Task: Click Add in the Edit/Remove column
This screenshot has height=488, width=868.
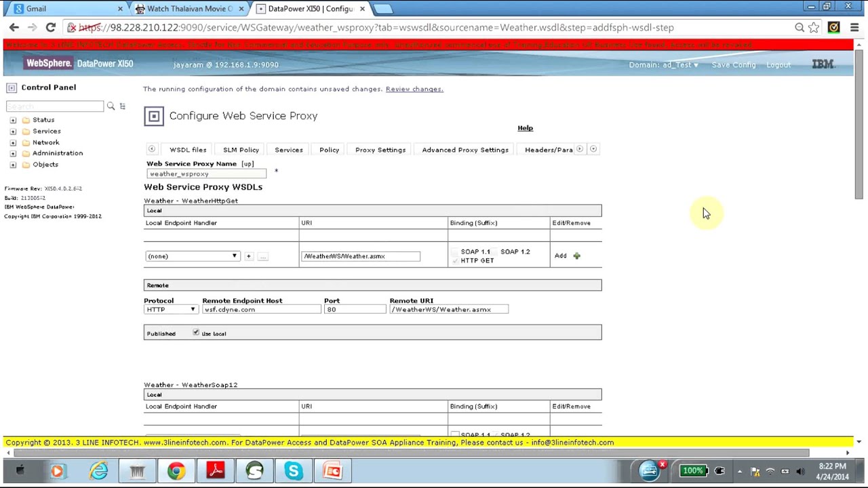Action: [560, 256]
